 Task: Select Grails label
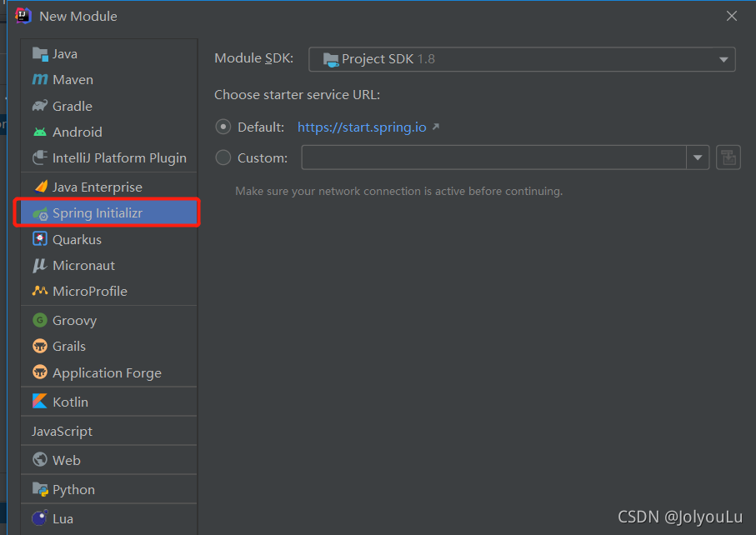click(x=69, y=346)
